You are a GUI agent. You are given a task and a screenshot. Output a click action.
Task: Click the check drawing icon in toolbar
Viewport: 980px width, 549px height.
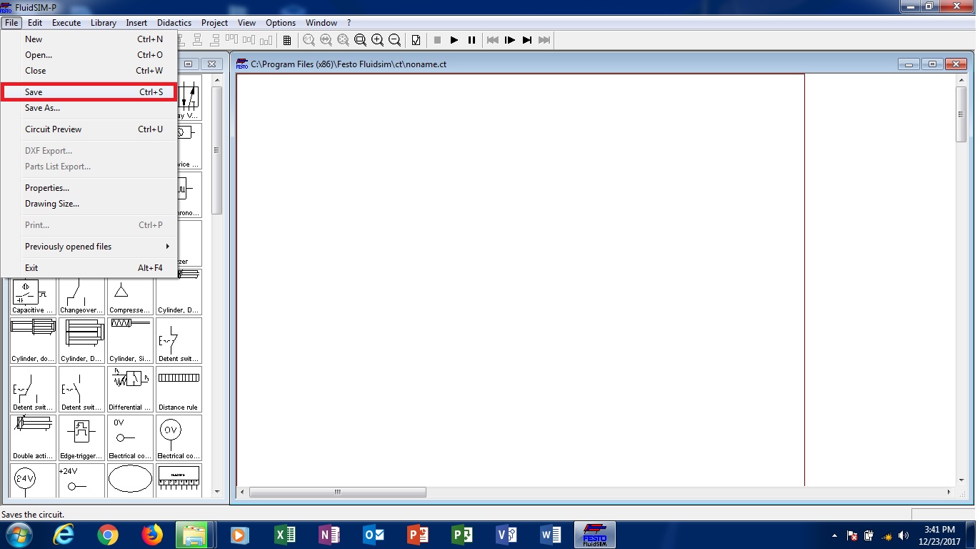416,40
